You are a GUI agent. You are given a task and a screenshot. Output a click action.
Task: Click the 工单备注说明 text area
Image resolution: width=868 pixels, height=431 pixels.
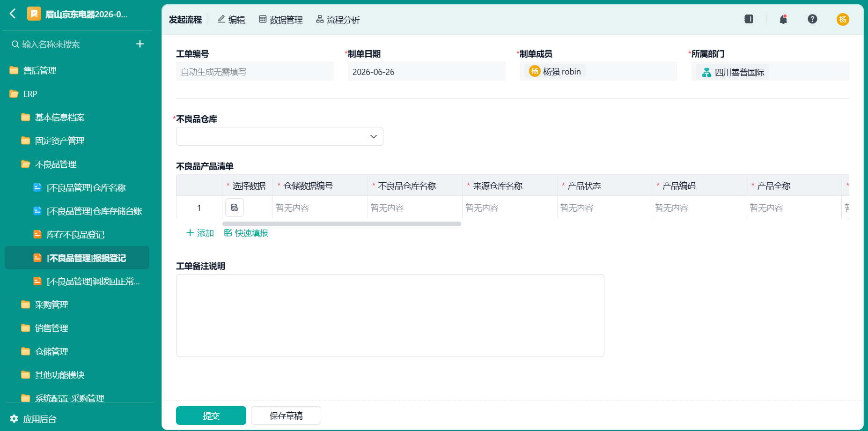[x=390, y=315]
